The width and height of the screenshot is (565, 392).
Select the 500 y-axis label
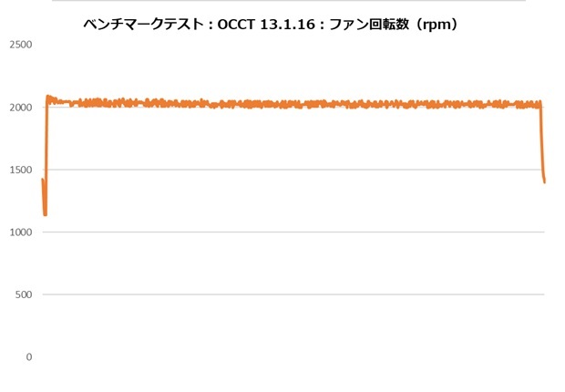point(24,294)
